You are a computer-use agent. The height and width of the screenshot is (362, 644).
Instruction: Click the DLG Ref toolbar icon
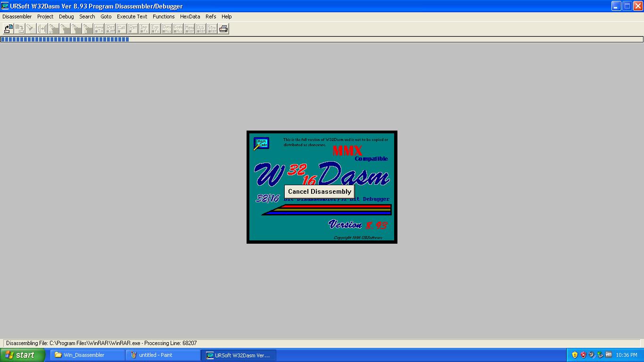(x=200, y=29)
